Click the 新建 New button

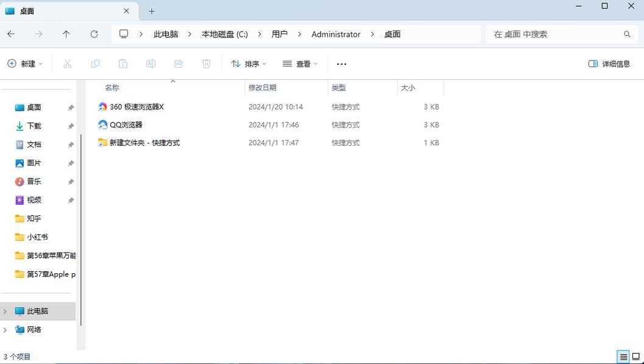25,63
